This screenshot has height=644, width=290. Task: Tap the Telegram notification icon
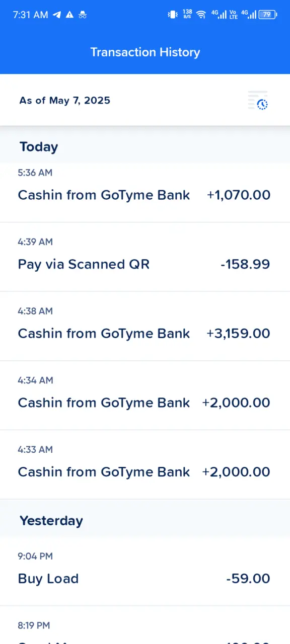click(x=57, y=15)
